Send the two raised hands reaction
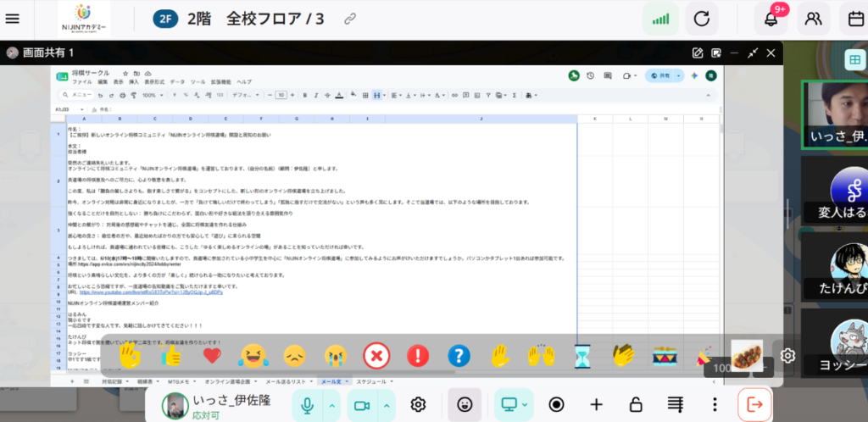Image resolution: width=868 pixels, height=422 pixels. click(541, 356)
